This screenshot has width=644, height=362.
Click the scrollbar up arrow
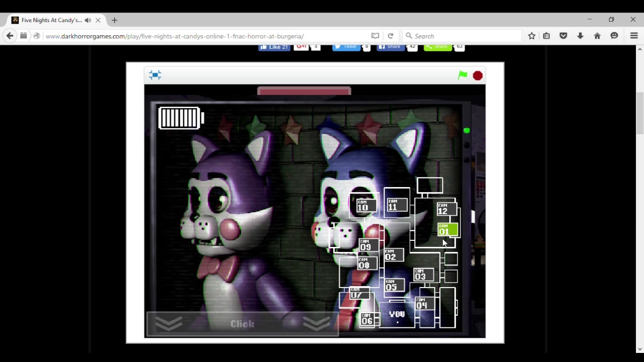tap(640, 49)
